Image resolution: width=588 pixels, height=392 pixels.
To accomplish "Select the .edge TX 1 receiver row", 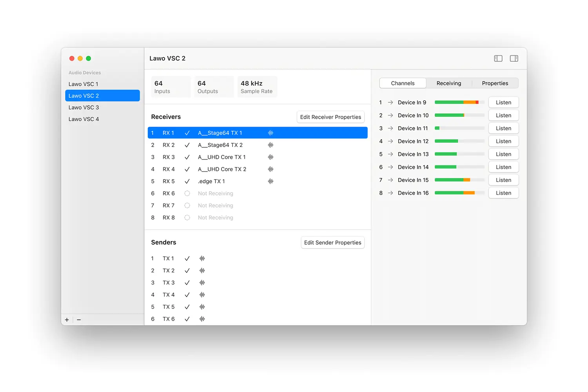I will tap(258, 181).
